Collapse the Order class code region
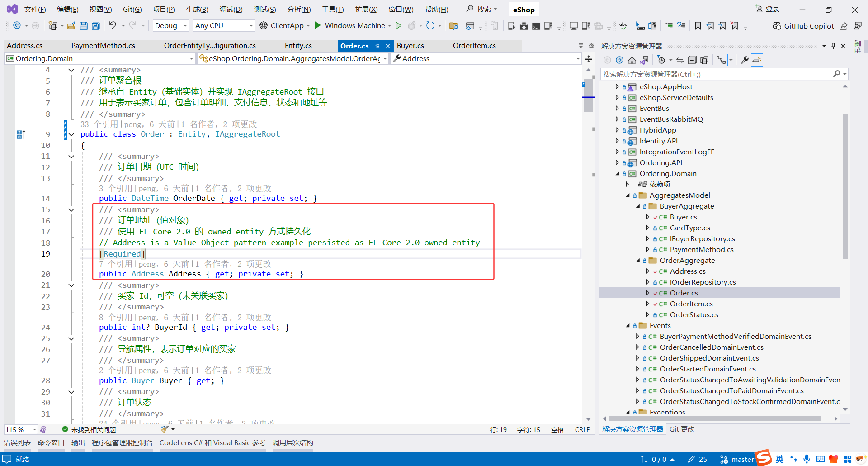This screenshot has height=466, width=868. point(71,134)
